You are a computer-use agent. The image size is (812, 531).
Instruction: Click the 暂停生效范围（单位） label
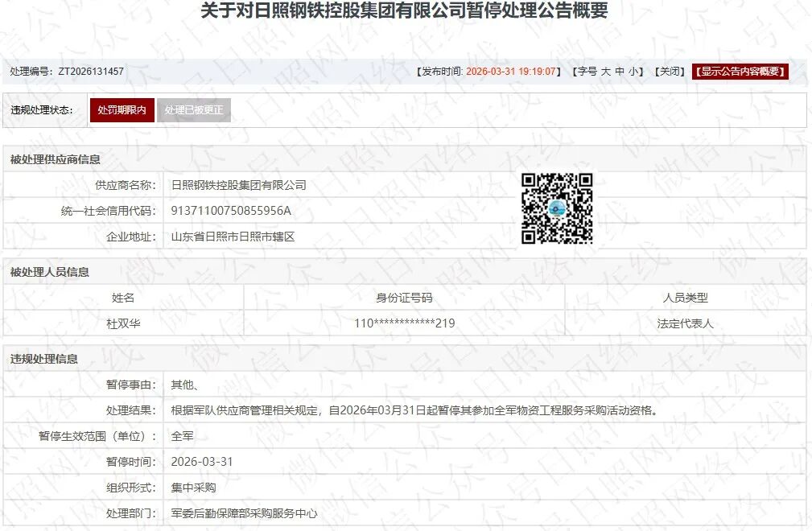coord(97,436)
